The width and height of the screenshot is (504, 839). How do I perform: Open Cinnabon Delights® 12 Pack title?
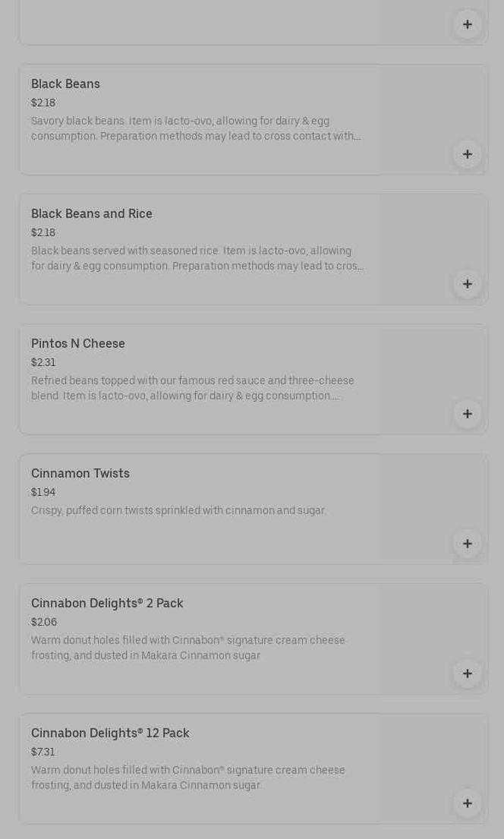[110, 733]
